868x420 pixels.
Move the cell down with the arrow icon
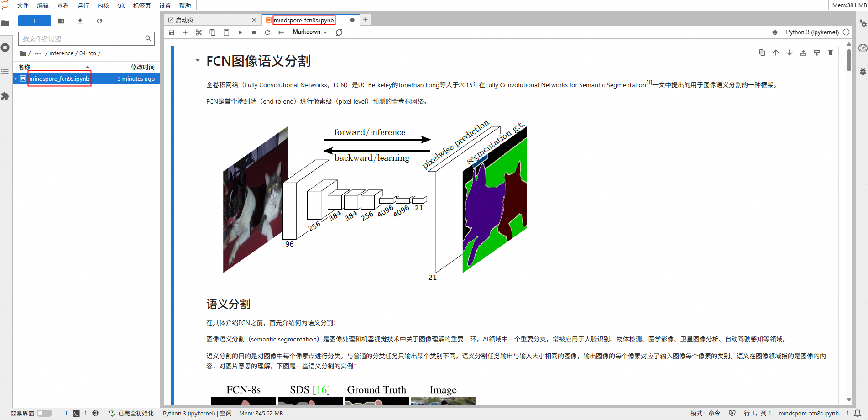pos(789,53)
